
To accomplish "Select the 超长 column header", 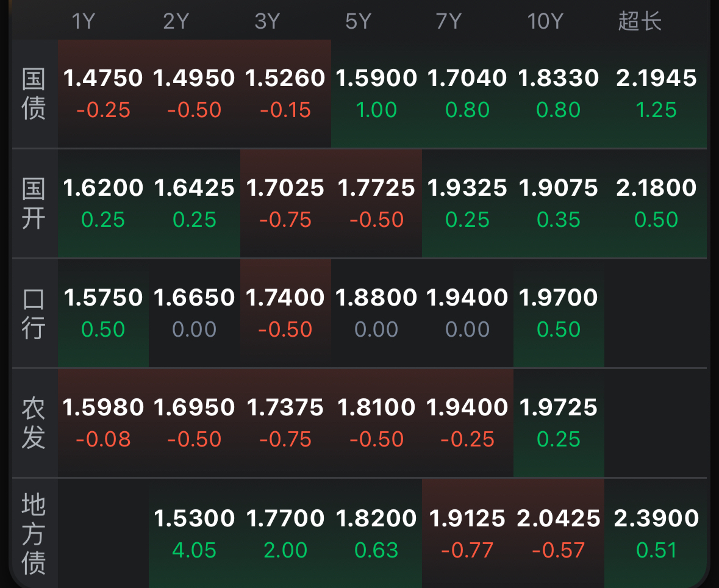I will tap(640, 22).
